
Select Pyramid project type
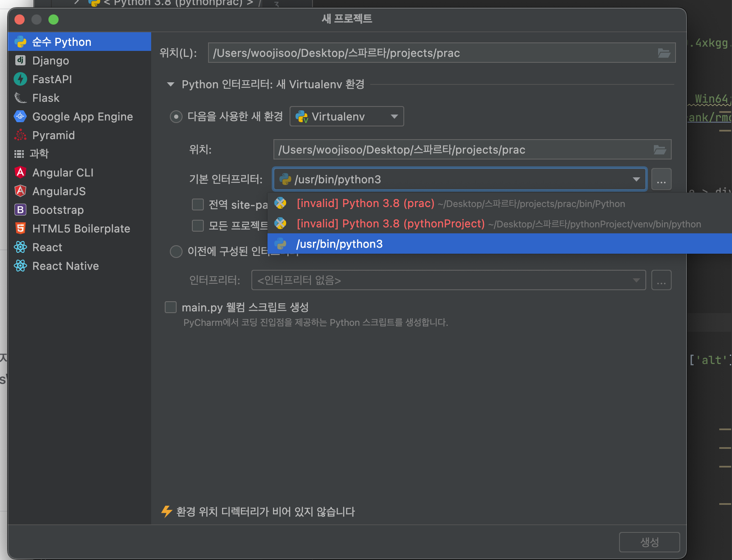click(x=79, y=135)
